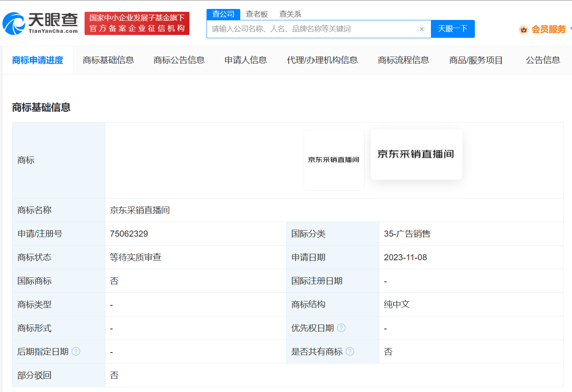
Task: Show help for 后期指定日期 question icon
Action: (x=76, y=351)
